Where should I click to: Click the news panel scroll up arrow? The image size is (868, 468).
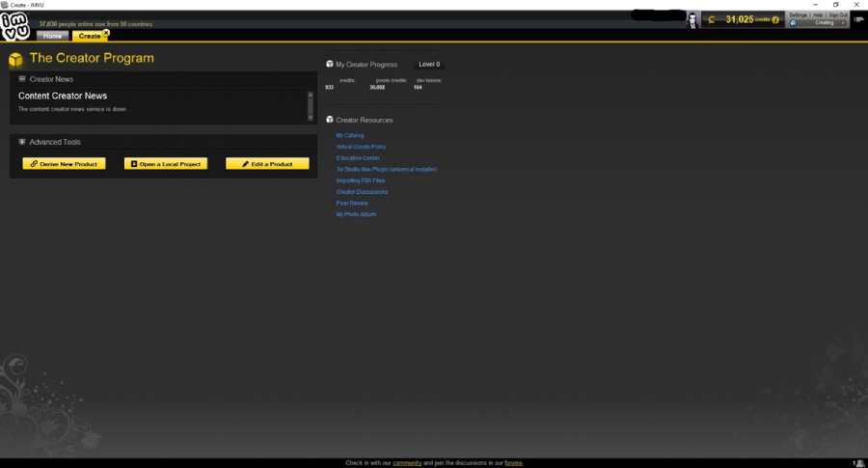[x=311, y=96]
